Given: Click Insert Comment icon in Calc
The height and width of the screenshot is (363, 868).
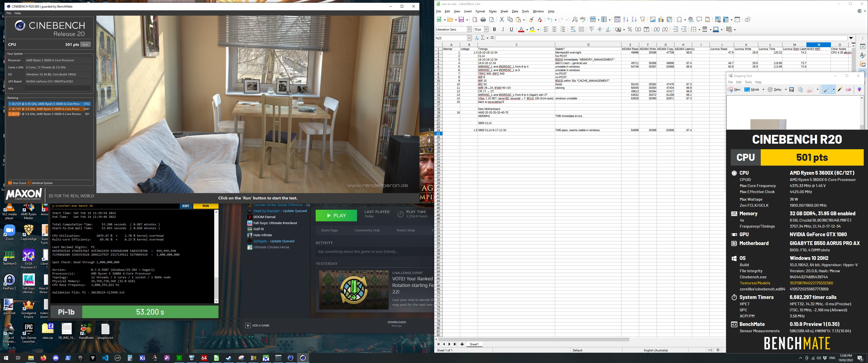Looking at the screenshot, I should tap(699, 19).
